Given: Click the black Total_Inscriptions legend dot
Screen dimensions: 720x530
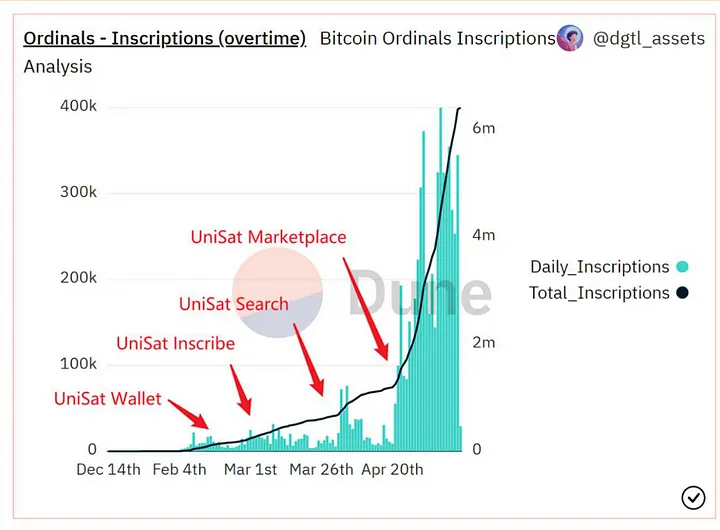Looking at the screenshot, I should pyautogui.click(x=682, y=293).
